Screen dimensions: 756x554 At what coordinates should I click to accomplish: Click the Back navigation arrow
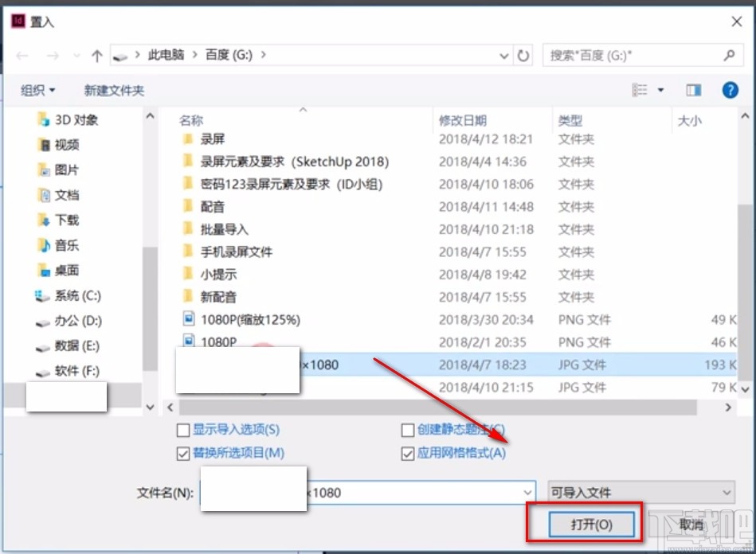click(22, 56)
